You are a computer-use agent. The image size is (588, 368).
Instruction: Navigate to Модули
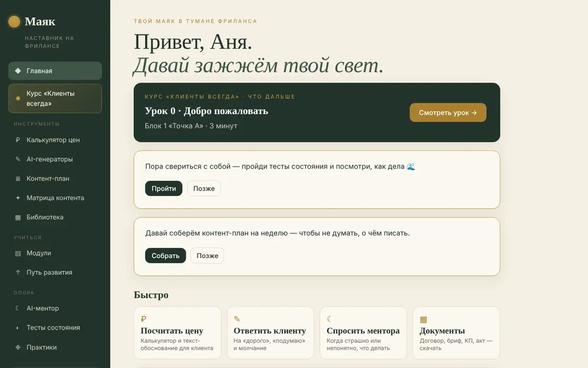(55, 253)
